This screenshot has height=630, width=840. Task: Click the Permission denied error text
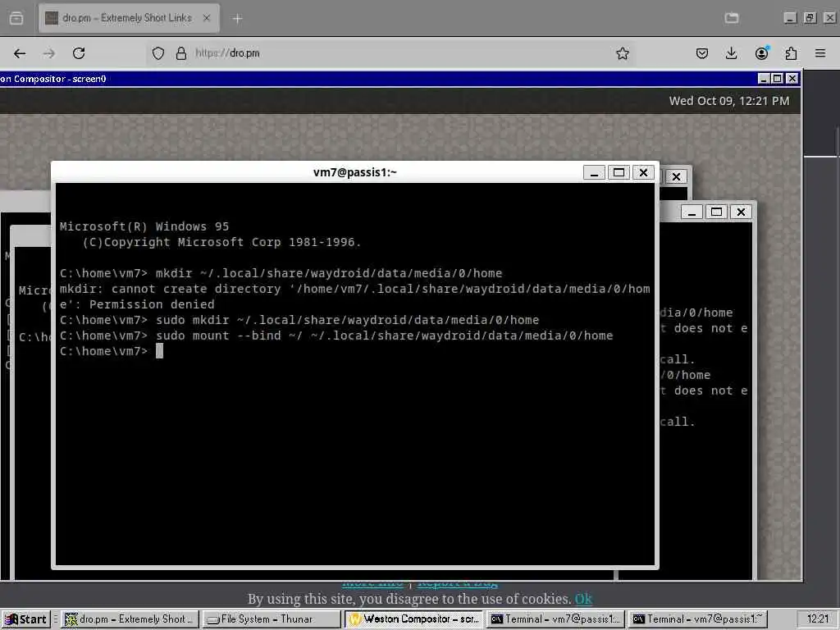coord(152,304)
